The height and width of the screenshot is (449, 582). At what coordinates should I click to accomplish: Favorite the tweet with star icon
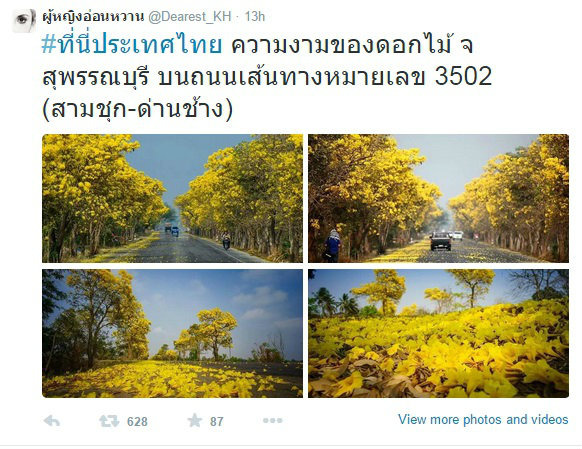194,421
